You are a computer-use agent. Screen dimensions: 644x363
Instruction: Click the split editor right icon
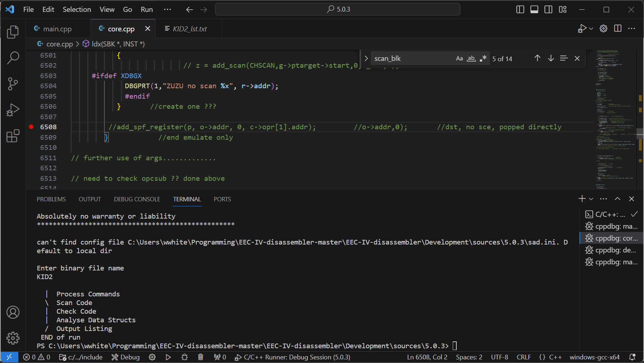618,28
